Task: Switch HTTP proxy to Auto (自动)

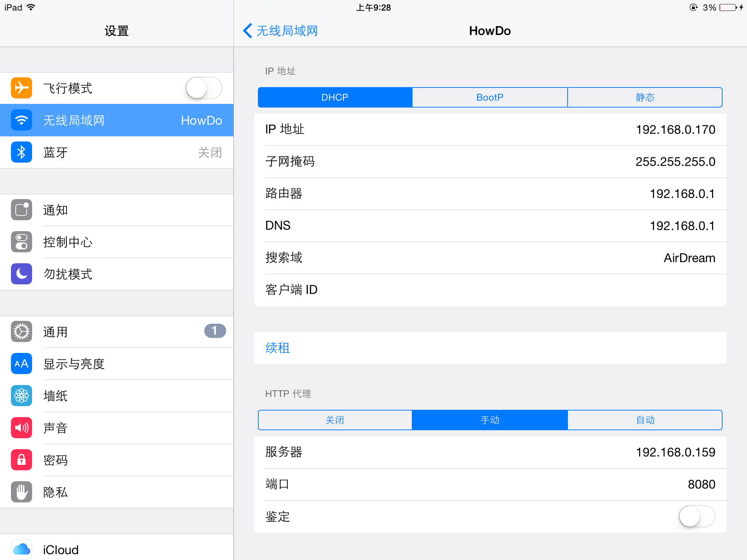Action: pyautogui.click(x=645, y=420)
